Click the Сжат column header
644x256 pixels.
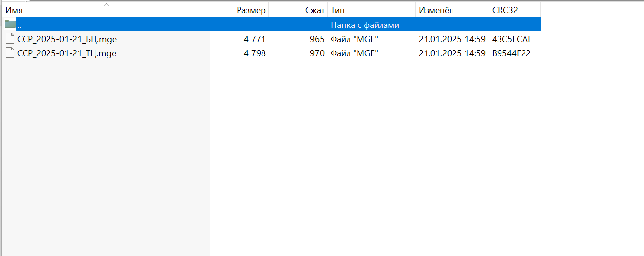(x=314, y=10)
